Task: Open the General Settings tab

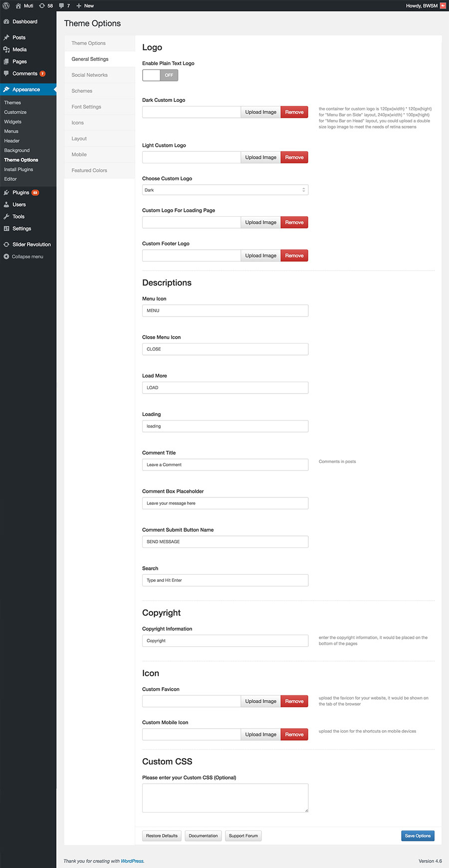Action: [100, 59]
